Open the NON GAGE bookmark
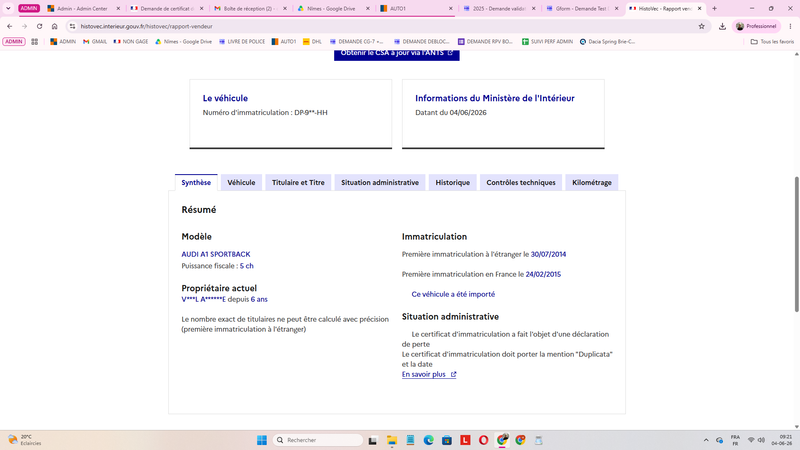 point(131,41)
